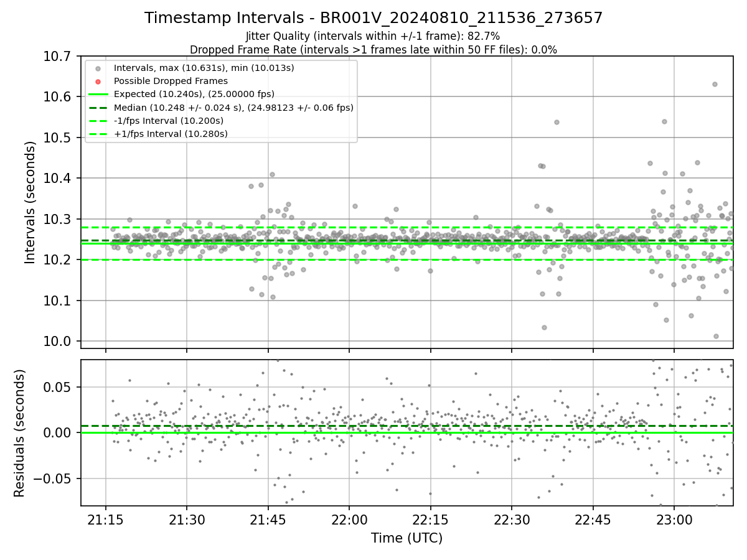Image resolution: width=747 pixels, height=560 pixels.
Task: Click the 10.1 y-axis tick label
Action: (x=59, y=301)
